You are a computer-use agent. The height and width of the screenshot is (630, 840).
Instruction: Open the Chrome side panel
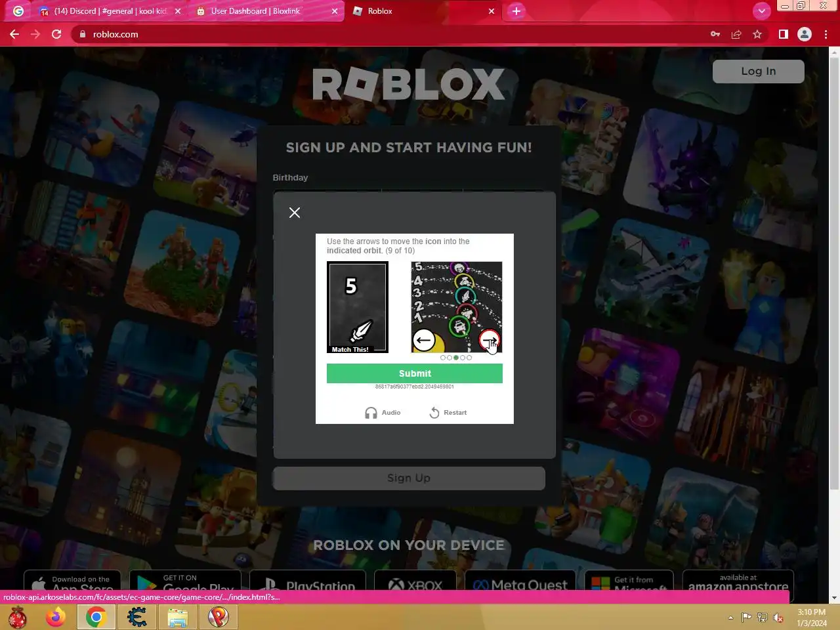pyautogui.click(x=784, y=34)
